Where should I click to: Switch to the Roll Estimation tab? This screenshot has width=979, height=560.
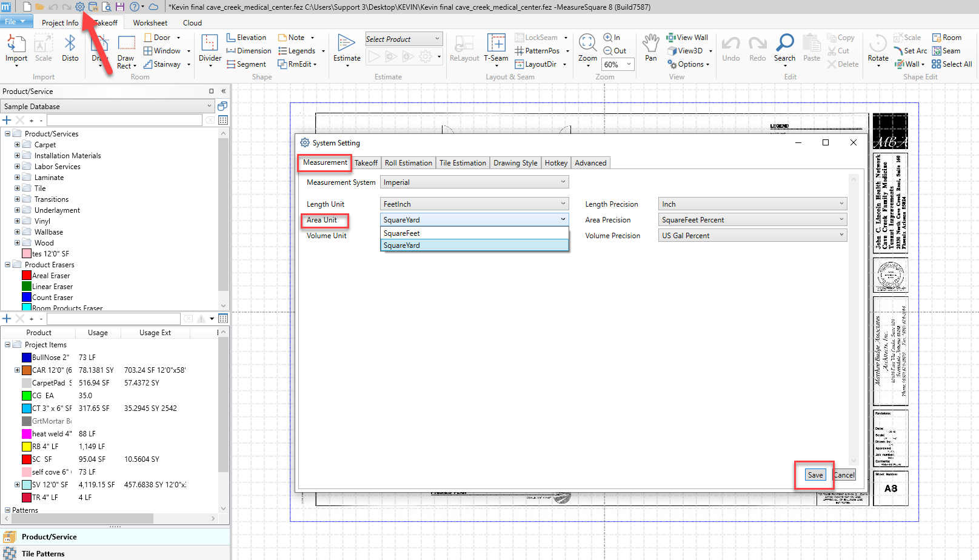pos(408,163)
